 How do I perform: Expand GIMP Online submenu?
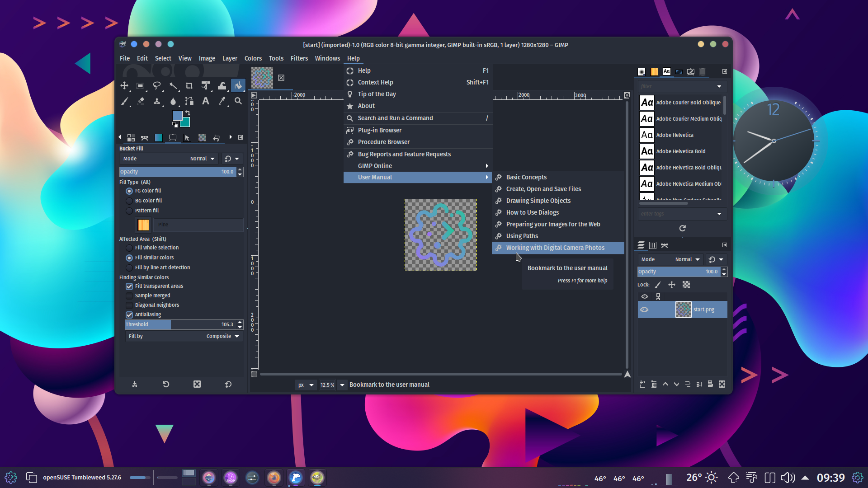(x=418, y=166)
